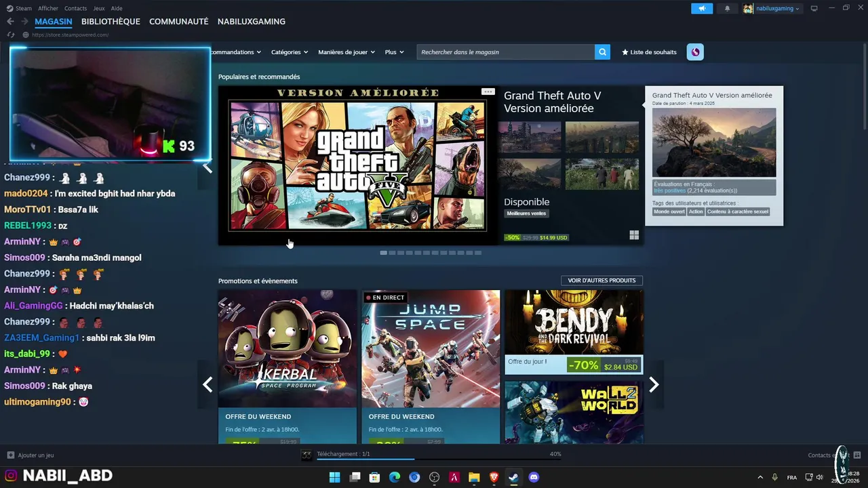The height and width of the screenshot is (488, 868).
Task: Open the Contacts menu
Action: [75, 8]
